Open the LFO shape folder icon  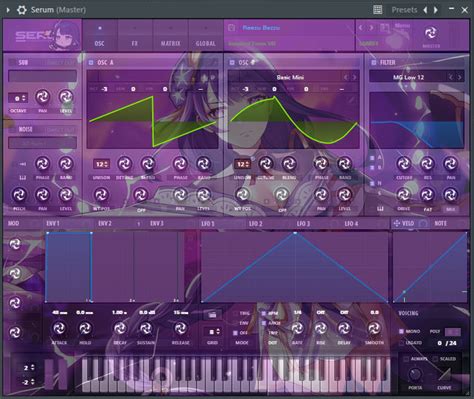[212, 314]
